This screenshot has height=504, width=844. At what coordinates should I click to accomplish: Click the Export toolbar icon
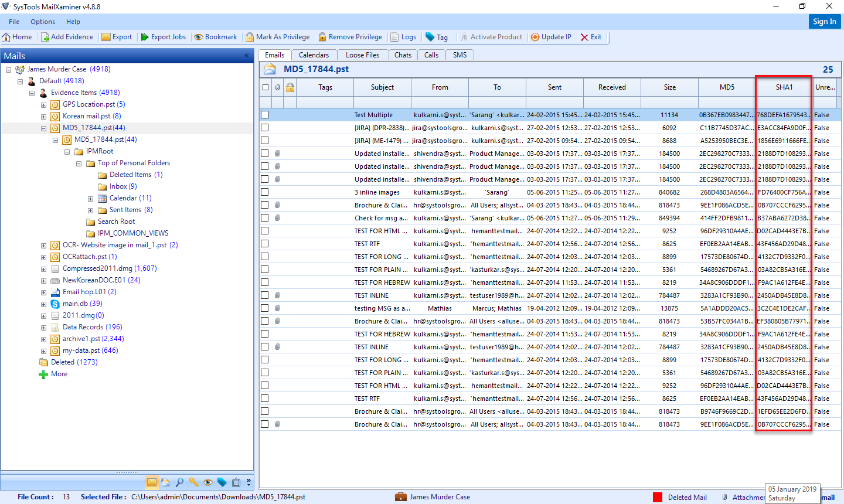(x=117, y=36)
